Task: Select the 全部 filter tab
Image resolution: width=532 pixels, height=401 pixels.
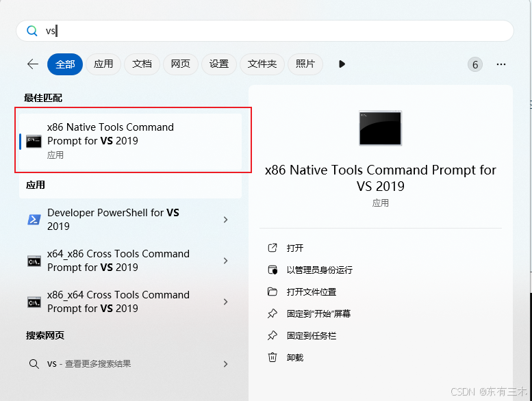Action: 65,64
